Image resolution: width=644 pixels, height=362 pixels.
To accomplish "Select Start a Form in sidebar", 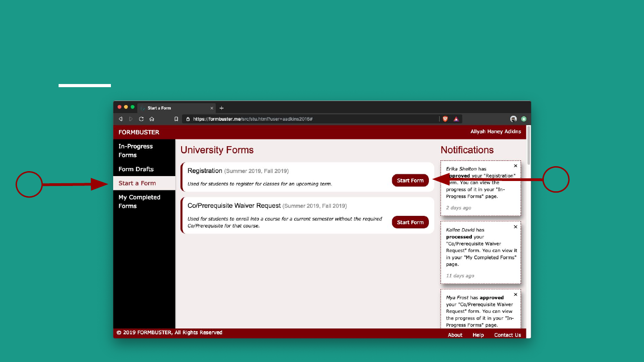I will [144, 183].
